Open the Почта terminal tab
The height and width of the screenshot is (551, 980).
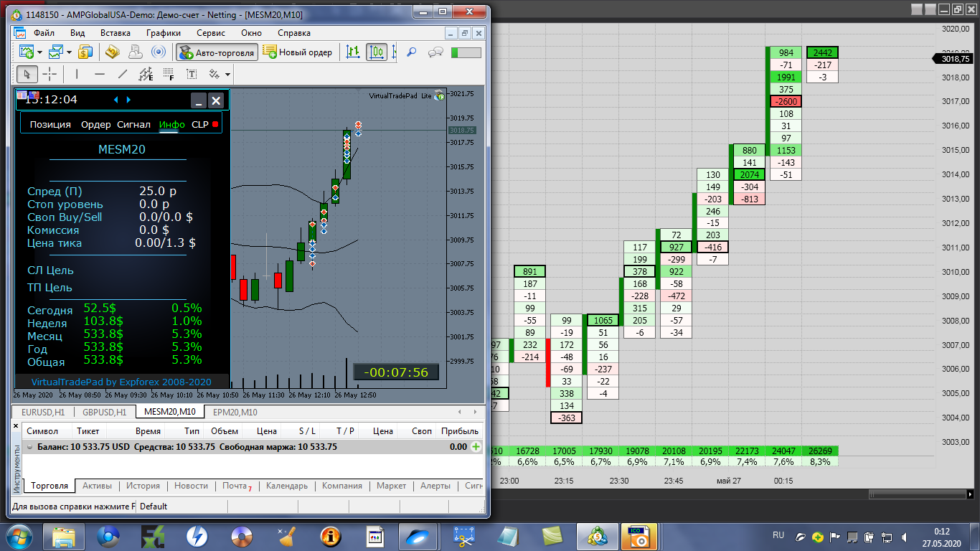pyautogui.click(x=236, y=486)
